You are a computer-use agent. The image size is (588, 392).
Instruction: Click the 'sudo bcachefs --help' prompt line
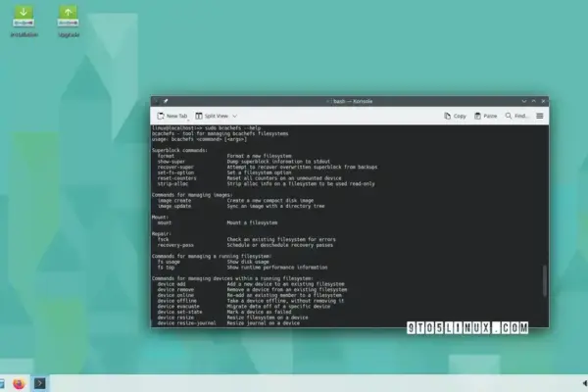click(206, 128)
